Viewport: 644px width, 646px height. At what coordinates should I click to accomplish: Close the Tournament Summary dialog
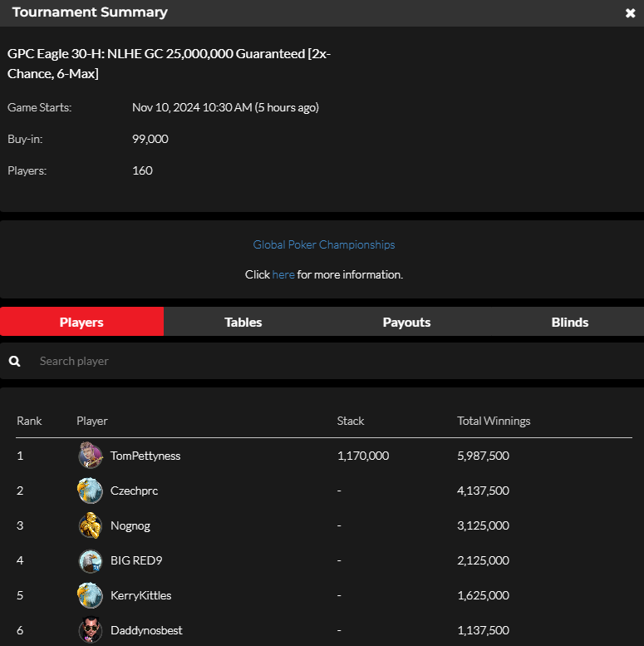630,13
